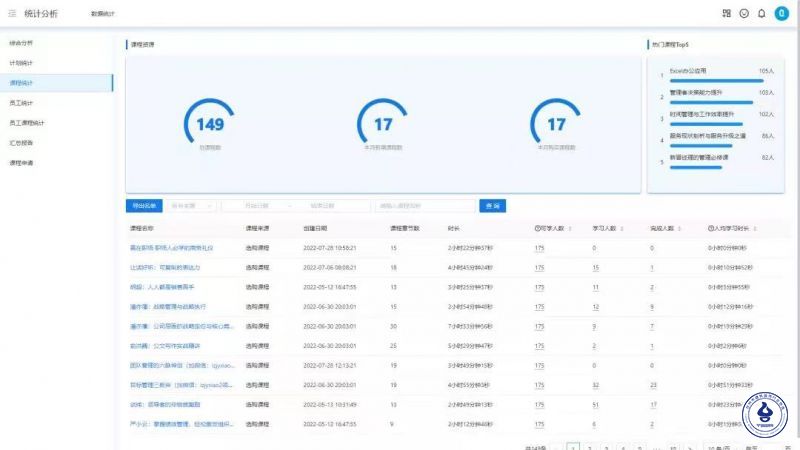
Task: Click the rightmost gauge showing 17
Action: [x=556, y=122]
